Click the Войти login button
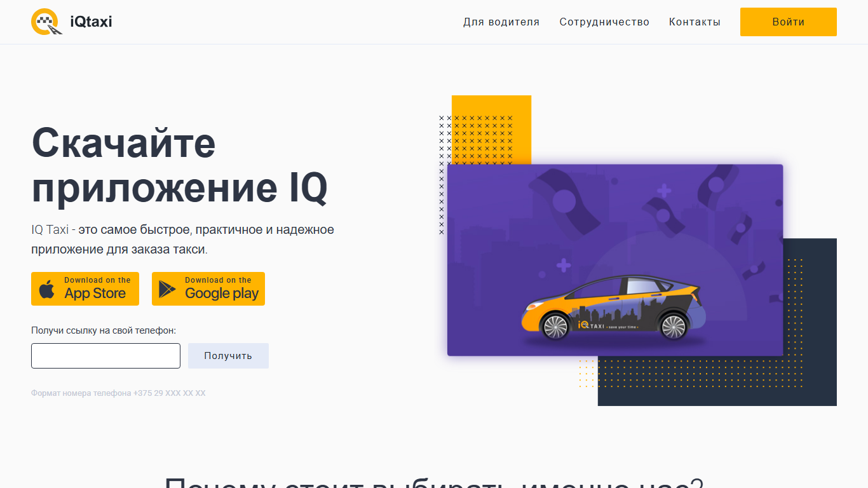The image size is (868, 488). (789, 22)
